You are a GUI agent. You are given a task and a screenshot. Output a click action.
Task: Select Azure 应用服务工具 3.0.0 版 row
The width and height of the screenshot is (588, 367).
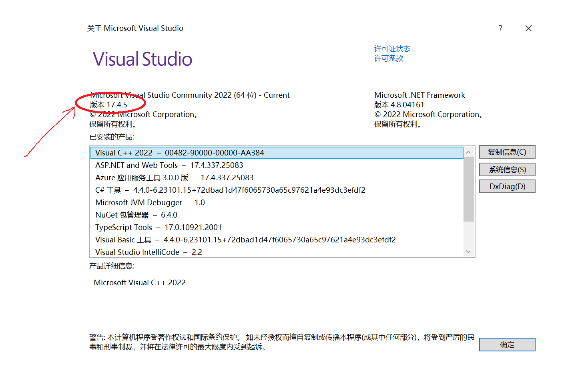click(x=277, y=177)
